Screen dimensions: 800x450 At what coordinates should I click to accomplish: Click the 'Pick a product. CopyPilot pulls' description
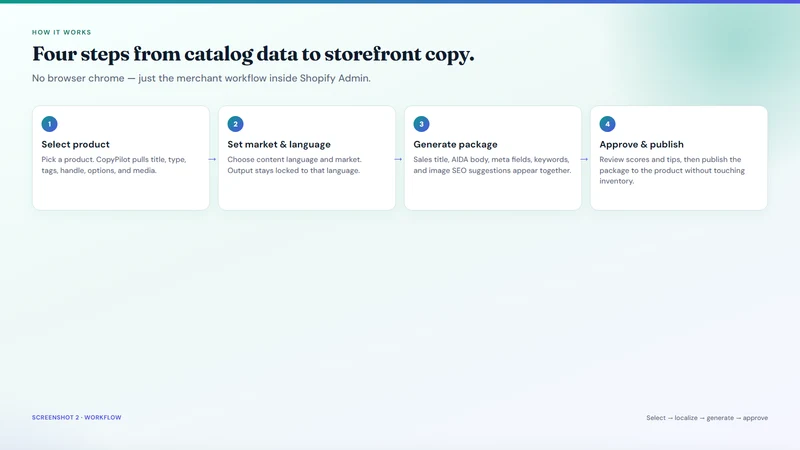(x=114, y=165)
